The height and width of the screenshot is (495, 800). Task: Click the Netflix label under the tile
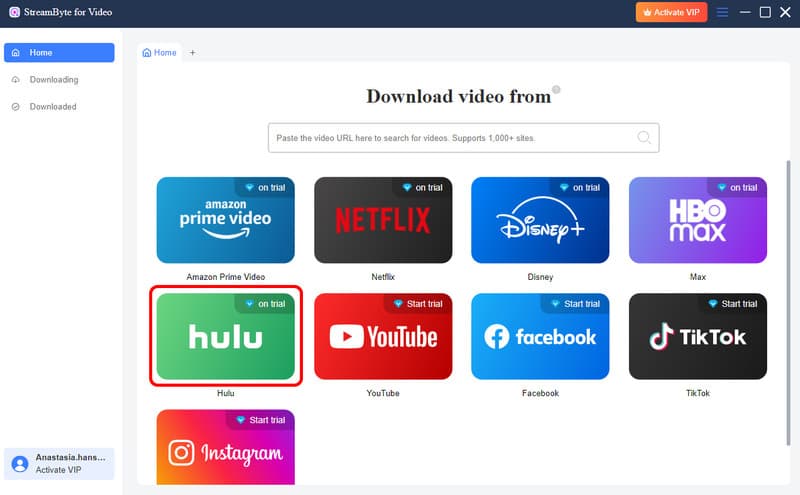(383, 277)
